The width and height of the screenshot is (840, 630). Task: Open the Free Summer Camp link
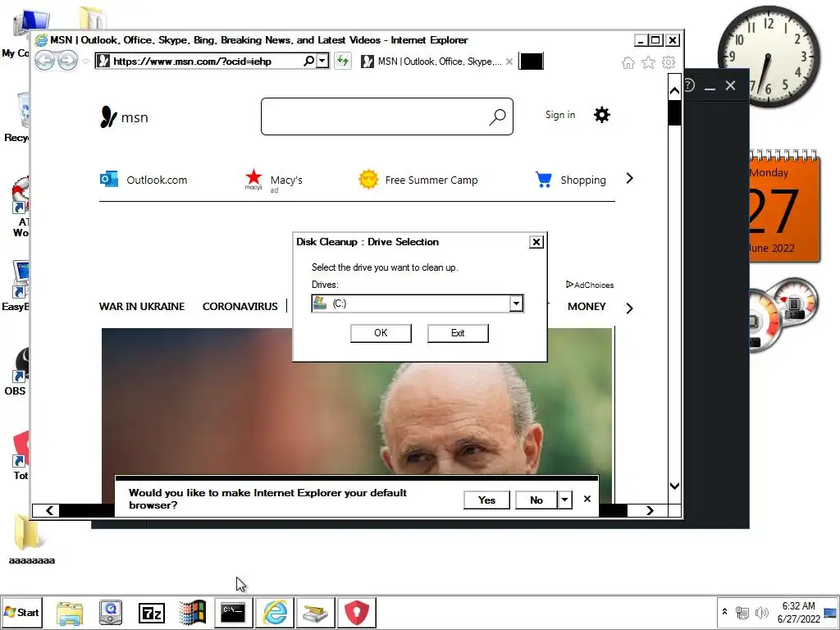click(x=418, y=180)
